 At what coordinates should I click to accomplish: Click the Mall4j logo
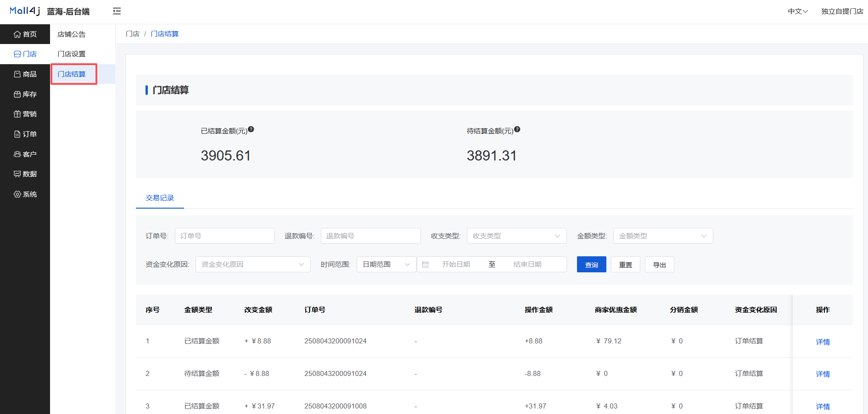coord(25,11)
